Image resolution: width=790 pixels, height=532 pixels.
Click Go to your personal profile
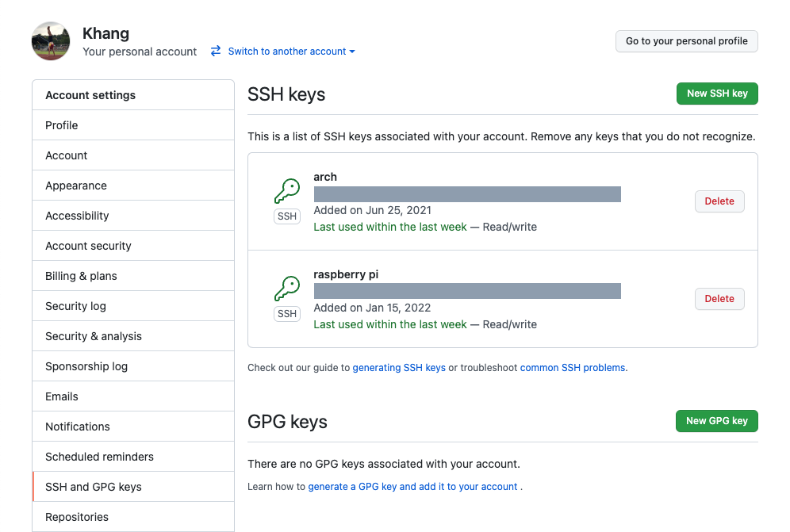(x=686, y=40)
